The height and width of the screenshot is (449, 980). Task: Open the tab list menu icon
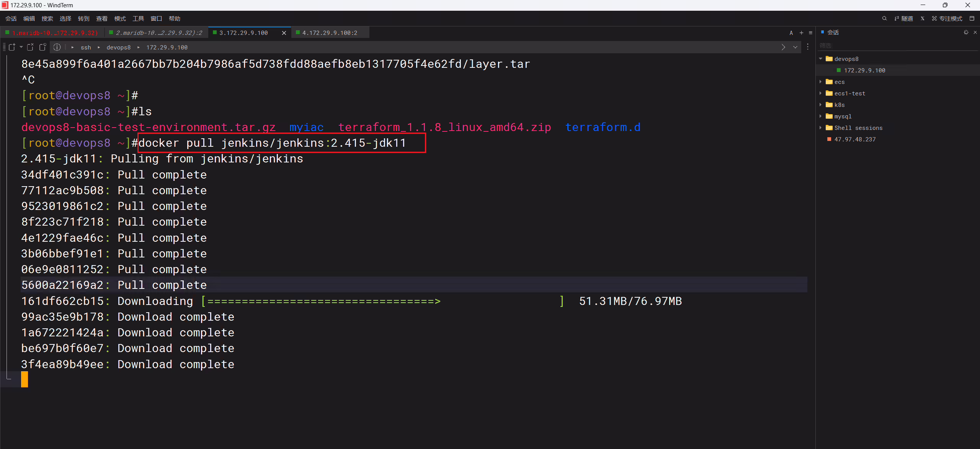click(x=810, y=33)
